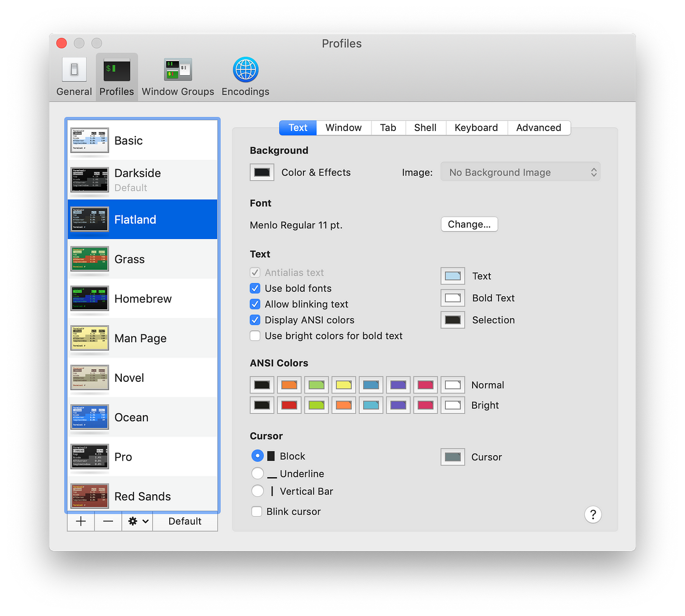The image size is (685, 616).
Task: Click the Profiles toolbar icon
Action: (x=116, y=77)
